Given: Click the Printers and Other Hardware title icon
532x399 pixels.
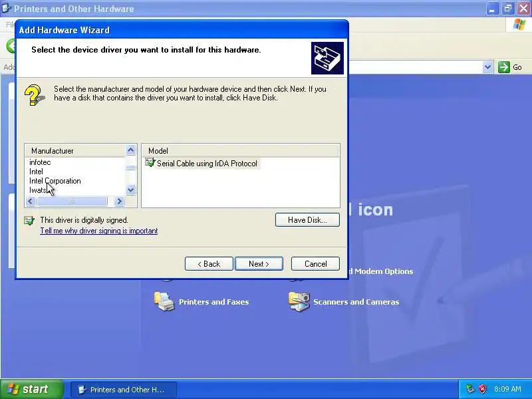Looking at the screenshot, I should (x=6, y=8).
